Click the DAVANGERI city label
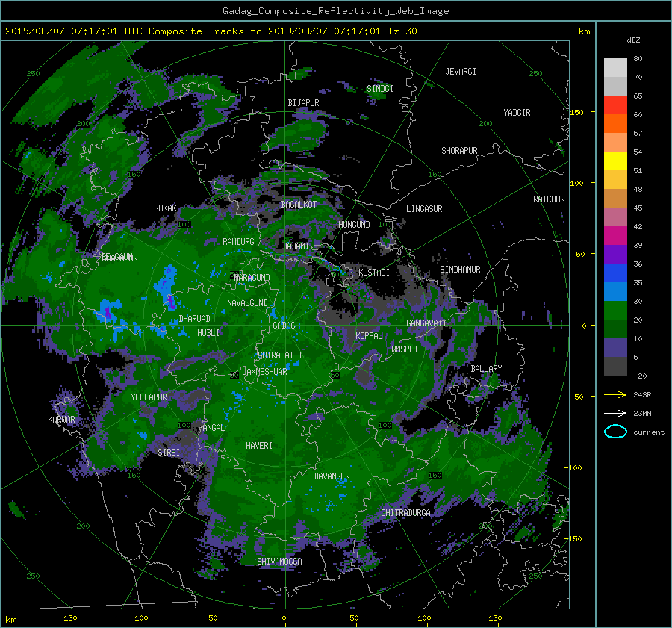The height and width of the screenshot is (628, 672). [x=334, y=476]
